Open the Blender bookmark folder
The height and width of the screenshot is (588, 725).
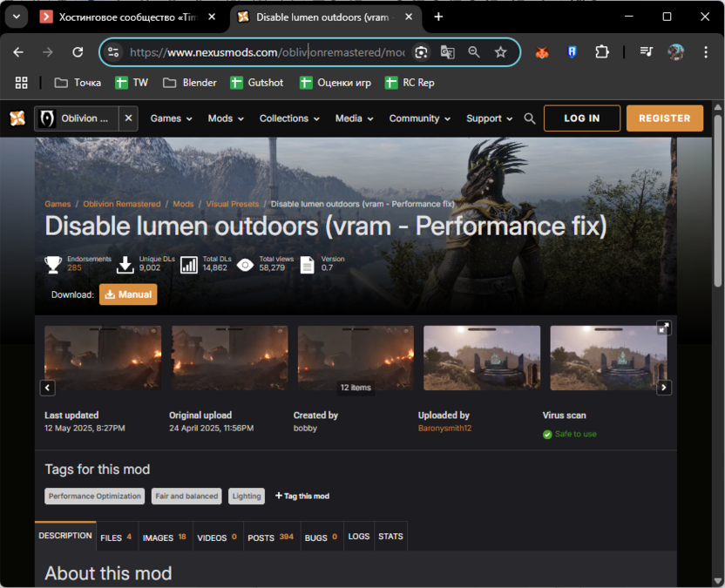point(190,83)
